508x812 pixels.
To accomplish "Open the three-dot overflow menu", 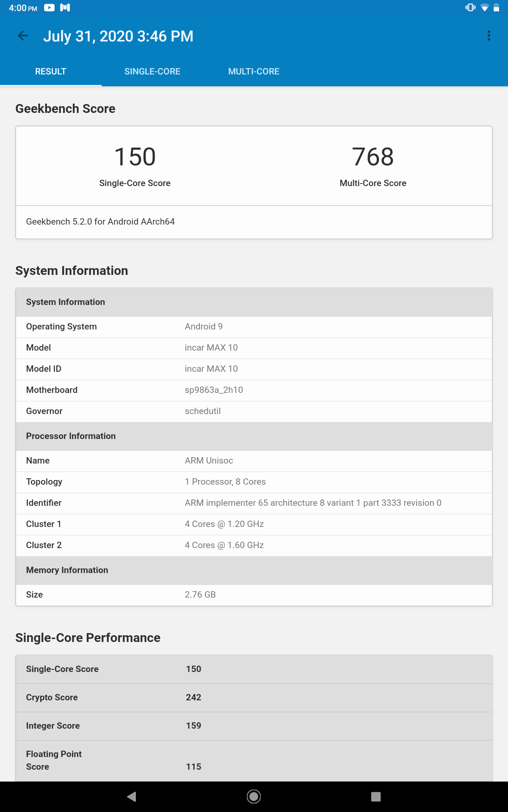I will [x=489, y=36].
